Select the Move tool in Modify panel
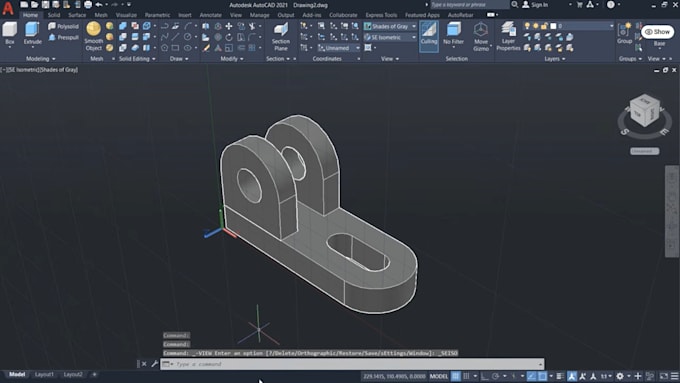Viewport: 680px width, 383px height. point(229,26)
